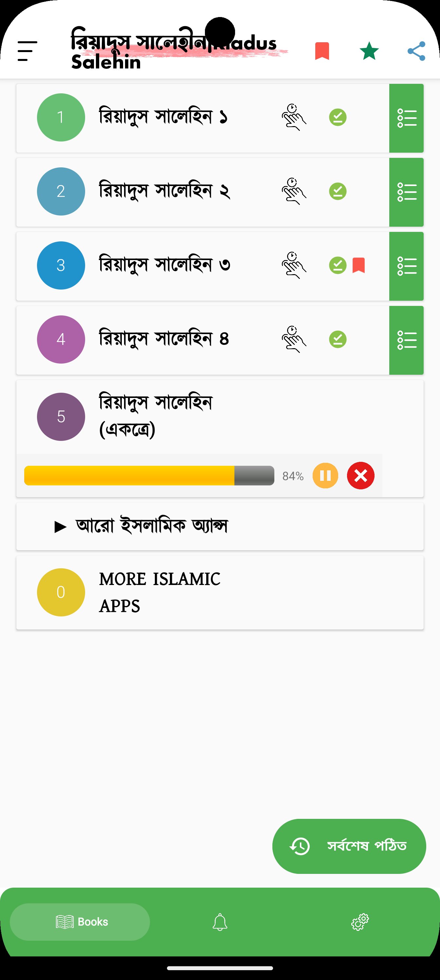The width and height of the screenshot is (440, 980).
Task: Tap the hand-timer icon on book 2
Action: 294,191
